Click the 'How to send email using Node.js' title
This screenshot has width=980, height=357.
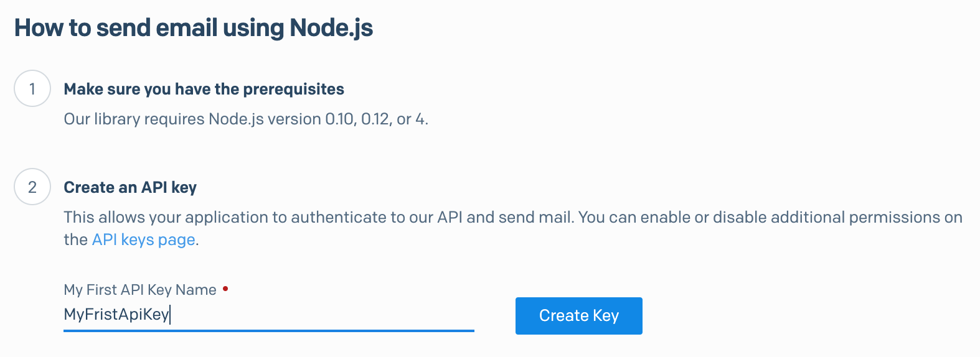pos(194,28)
